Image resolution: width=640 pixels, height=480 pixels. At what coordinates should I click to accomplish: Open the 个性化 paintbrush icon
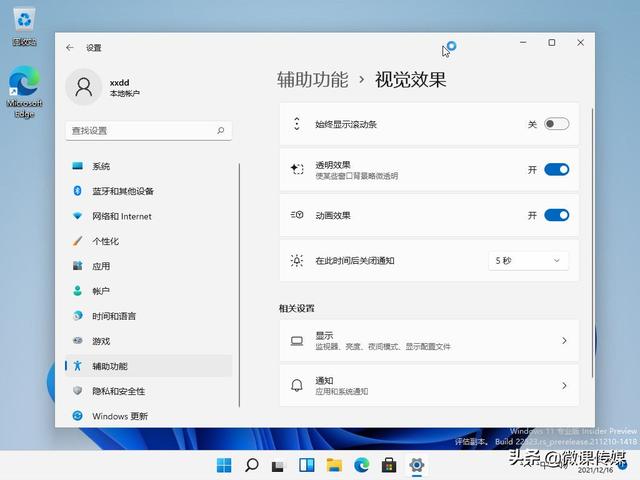(78, 241)
